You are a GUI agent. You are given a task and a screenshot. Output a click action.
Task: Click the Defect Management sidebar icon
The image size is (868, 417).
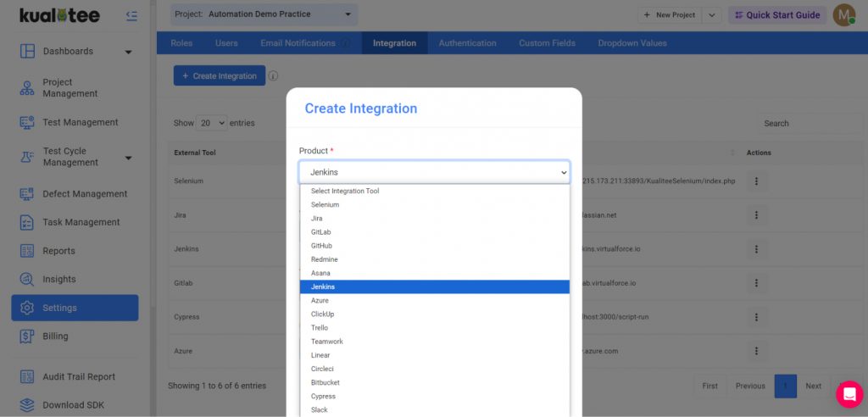[x=27, y=194]
